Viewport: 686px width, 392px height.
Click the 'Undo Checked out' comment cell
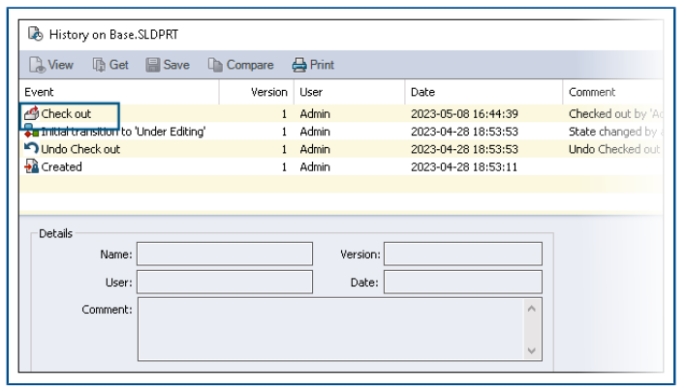[x=614, y=149]
